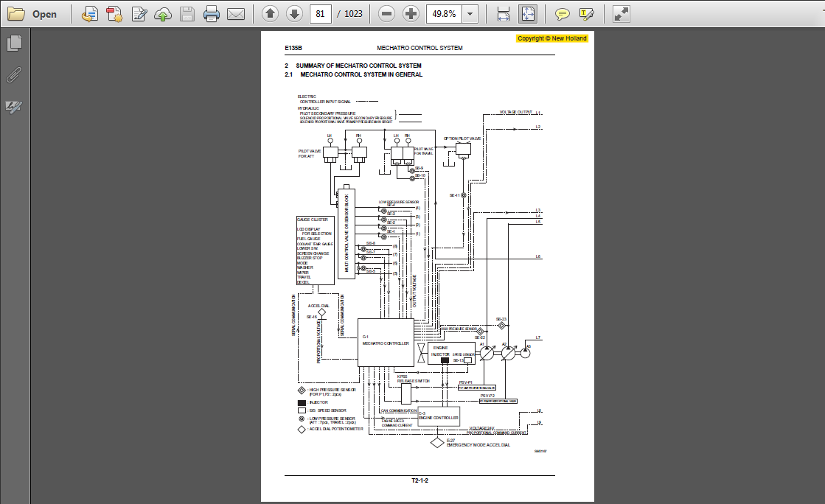
Task: Toggle the fit one full page icon
Action: tap(527, 14)
